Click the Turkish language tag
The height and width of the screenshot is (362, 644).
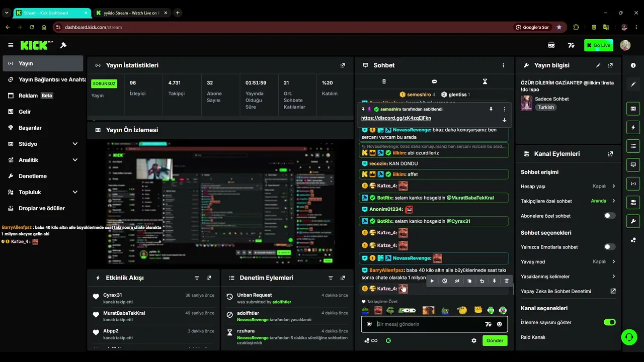click(545, 107)
